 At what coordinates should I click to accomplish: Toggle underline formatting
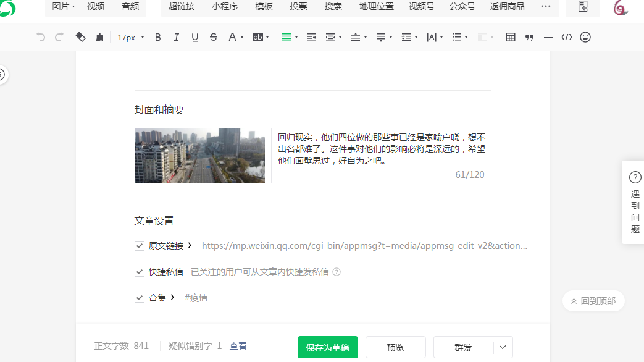click(194, 38)
